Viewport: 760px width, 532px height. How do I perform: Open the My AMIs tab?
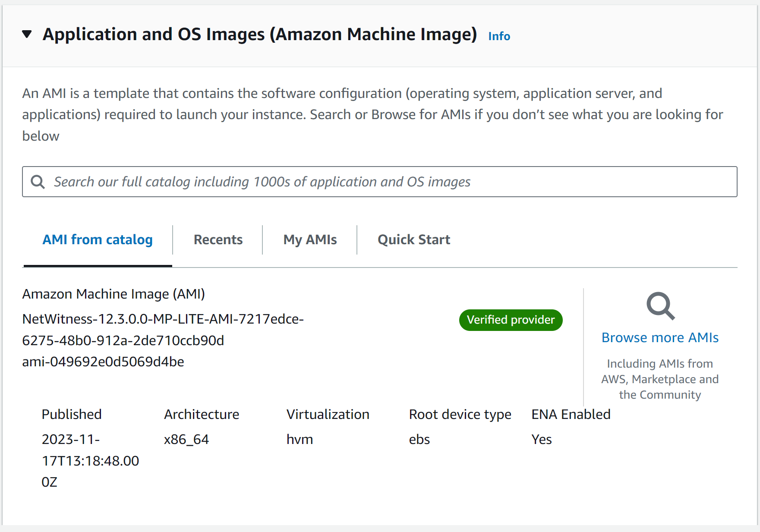coord(310,240)
